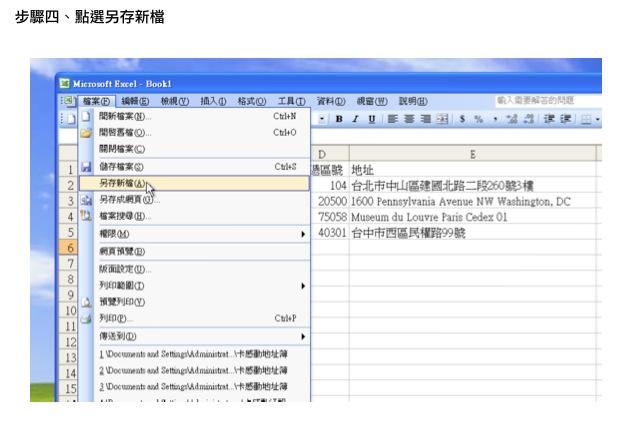Click the Decrease Decimal icon
638x432 pixels.
[x=528, y=119]
